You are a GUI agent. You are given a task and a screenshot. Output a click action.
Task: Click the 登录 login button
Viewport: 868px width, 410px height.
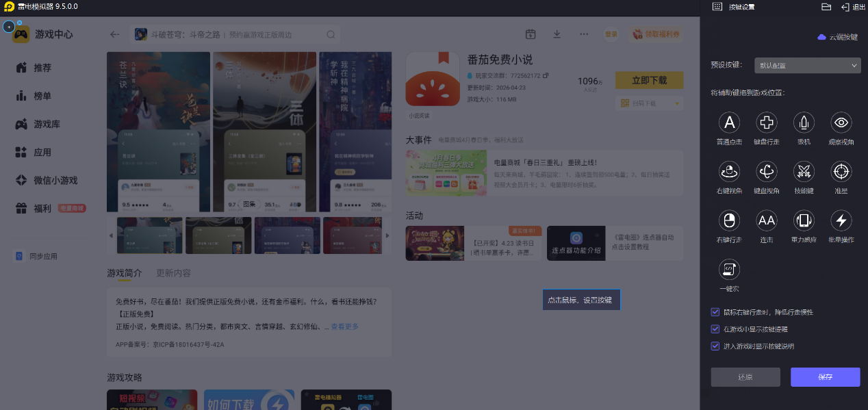[x=611, y=34]
